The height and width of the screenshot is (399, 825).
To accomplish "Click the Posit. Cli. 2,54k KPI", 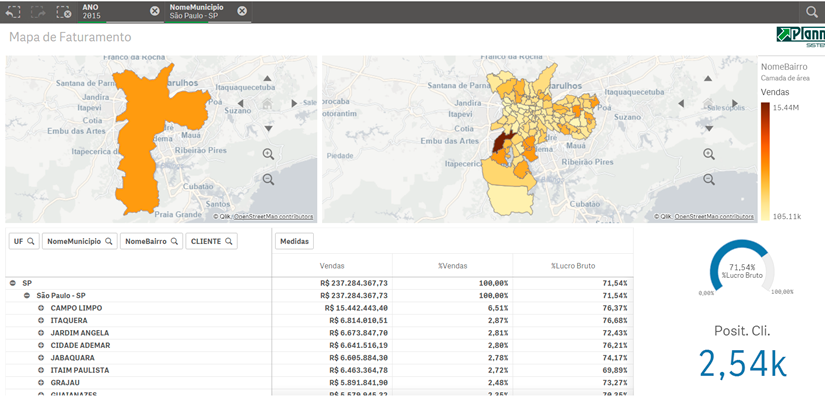I will click(742, 352).
